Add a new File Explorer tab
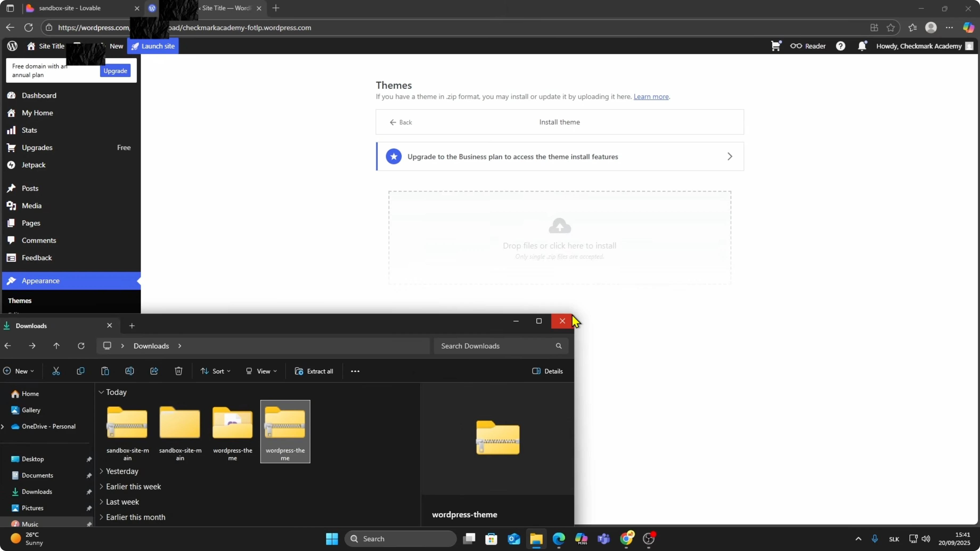This screenshot has width=980, height=551. [132, 326]
